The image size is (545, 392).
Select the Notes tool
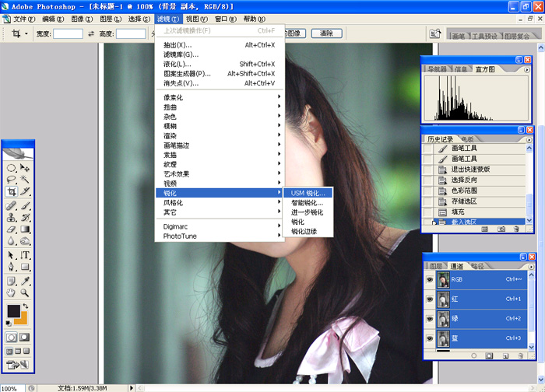point(11,281)
